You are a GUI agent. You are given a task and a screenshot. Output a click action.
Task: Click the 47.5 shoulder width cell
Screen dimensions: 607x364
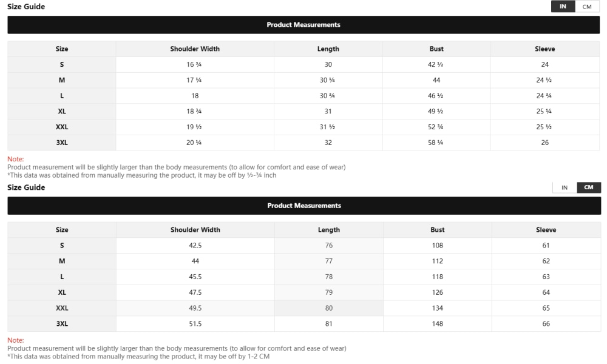pos(195,292)
